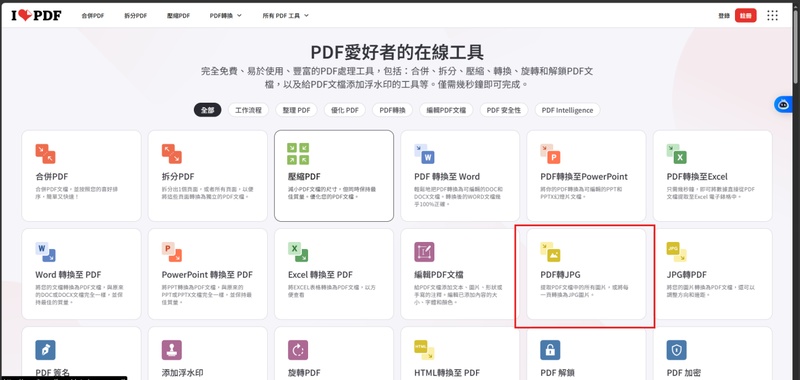Open 壓縮PDF in the top navigation
Image resolution: width=800 pixels, height=380 pixels.
tap(179, 16)
